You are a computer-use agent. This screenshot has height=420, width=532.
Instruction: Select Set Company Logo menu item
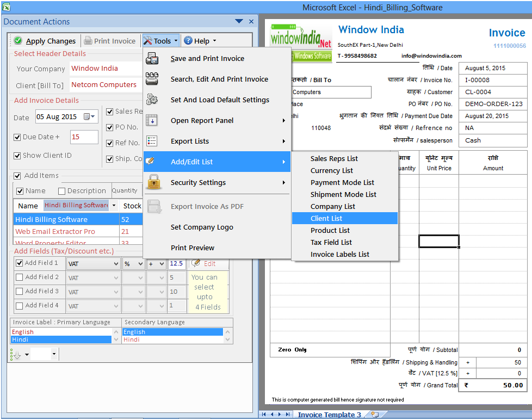point(217,227)
